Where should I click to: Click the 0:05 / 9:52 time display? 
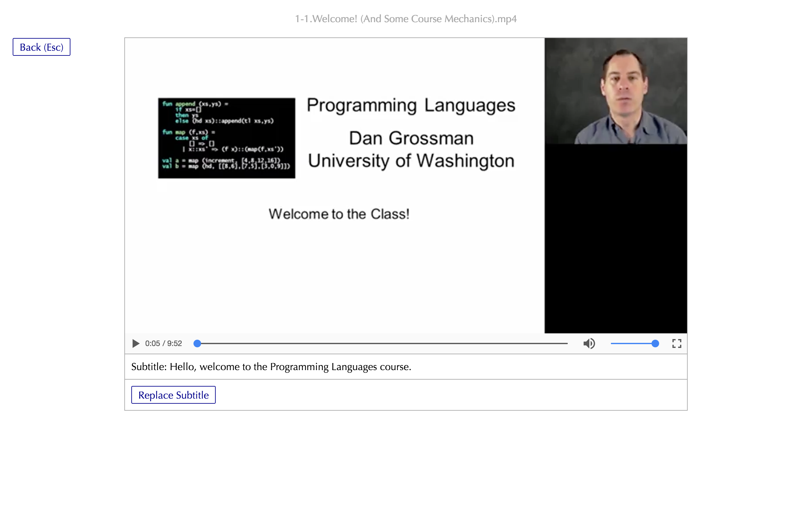point(163,343)
